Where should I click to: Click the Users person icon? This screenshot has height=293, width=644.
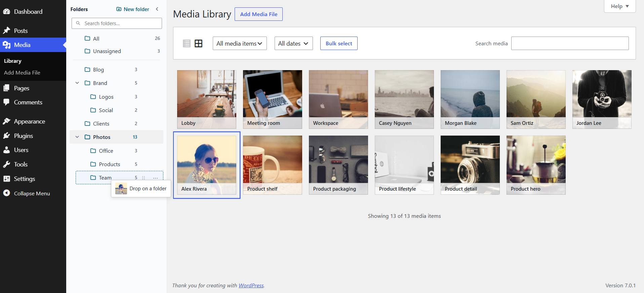[7, 150]
